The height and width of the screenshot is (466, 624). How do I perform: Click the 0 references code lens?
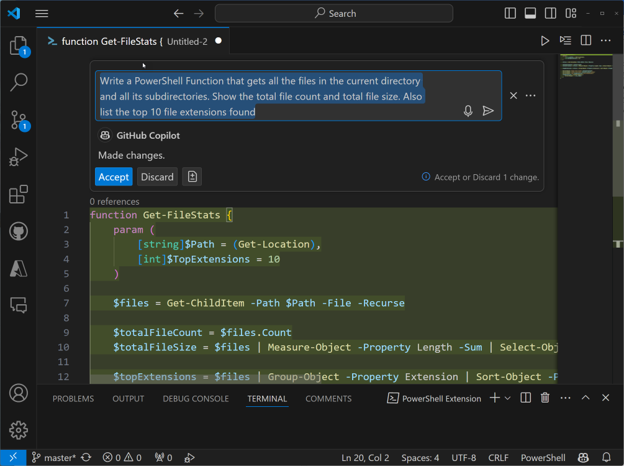(114, 201)
